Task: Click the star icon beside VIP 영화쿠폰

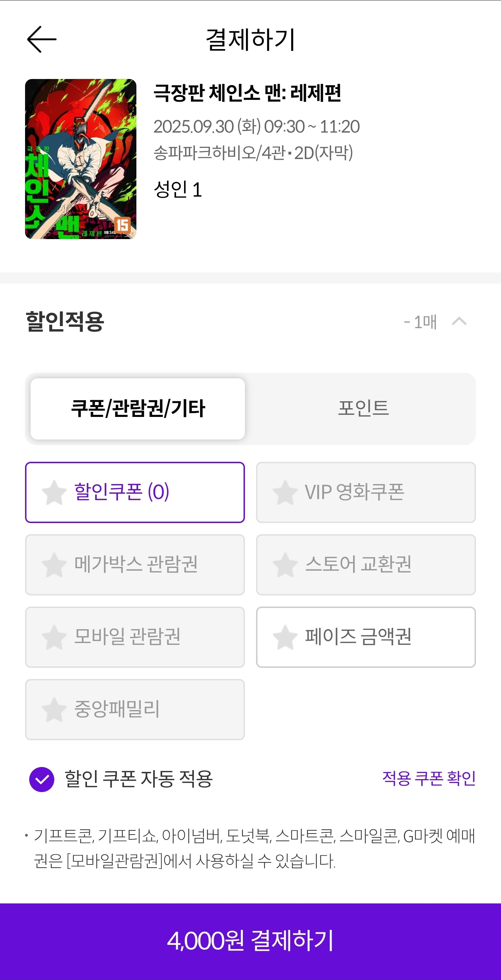Action: tap(285, 492)
